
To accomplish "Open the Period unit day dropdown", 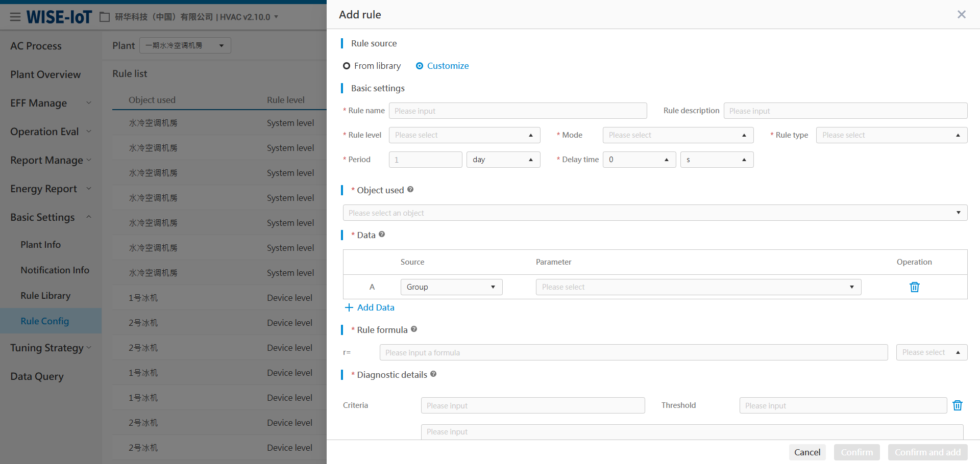I will (x=503, y=160).
